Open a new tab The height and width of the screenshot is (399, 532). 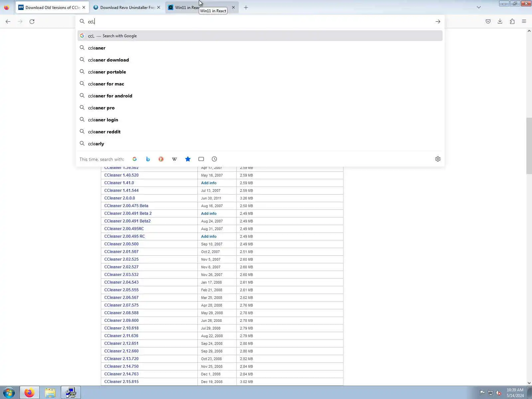[246, 7]
